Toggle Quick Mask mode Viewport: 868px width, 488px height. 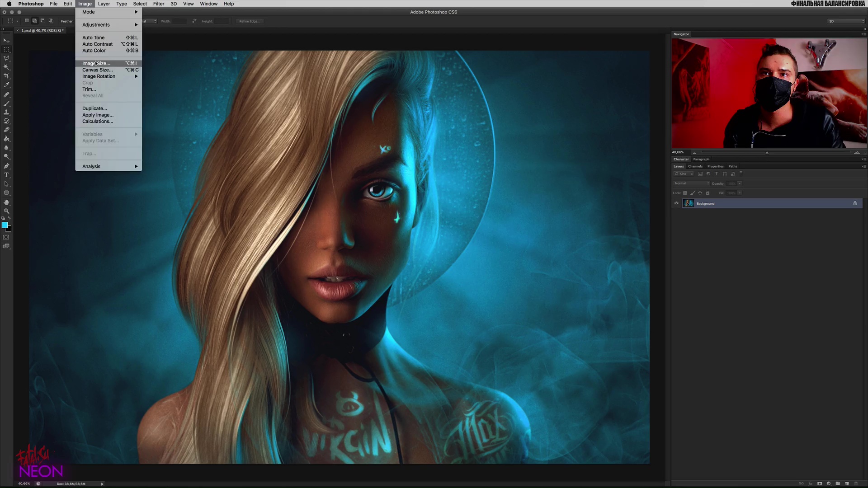[6, 237]
